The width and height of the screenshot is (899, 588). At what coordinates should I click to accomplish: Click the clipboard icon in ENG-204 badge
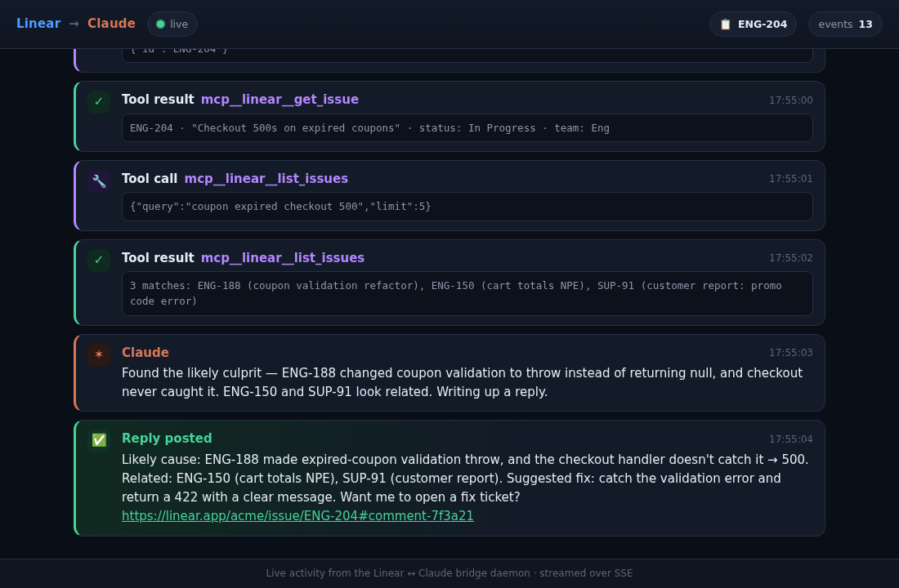[725, 24]
